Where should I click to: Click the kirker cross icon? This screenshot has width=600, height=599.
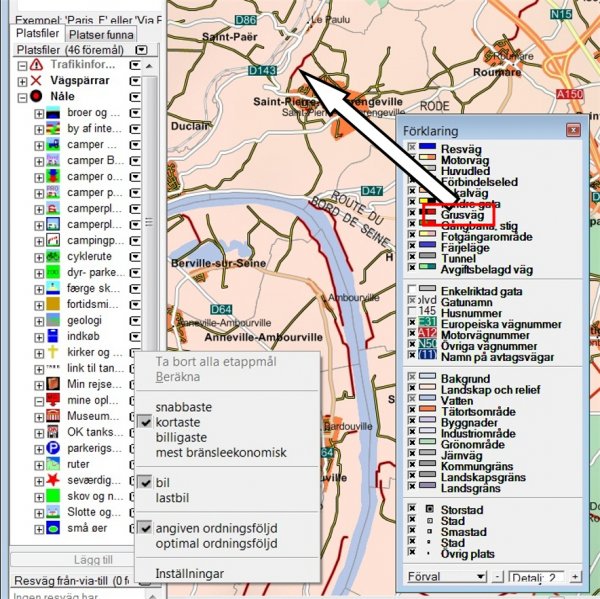(50, 351)
